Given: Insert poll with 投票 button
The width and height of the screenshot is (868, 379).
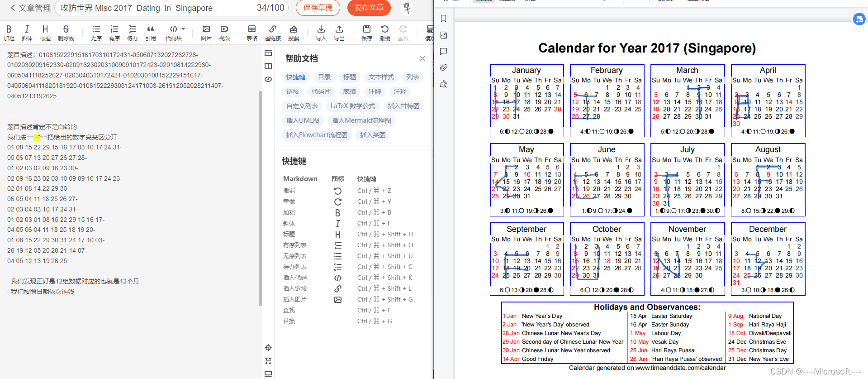Looking at the screenshot, I should [294, 33].
